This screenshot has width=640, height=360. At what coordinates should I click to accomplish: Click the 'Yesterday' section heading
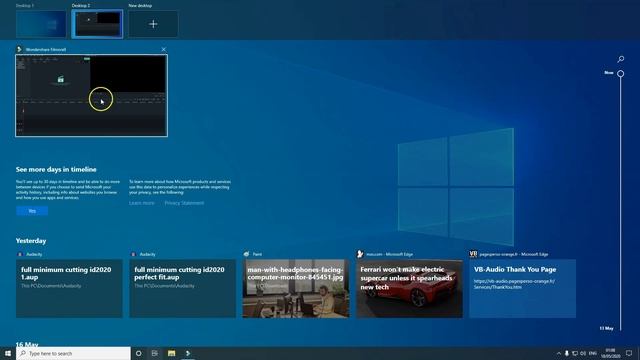31,241
